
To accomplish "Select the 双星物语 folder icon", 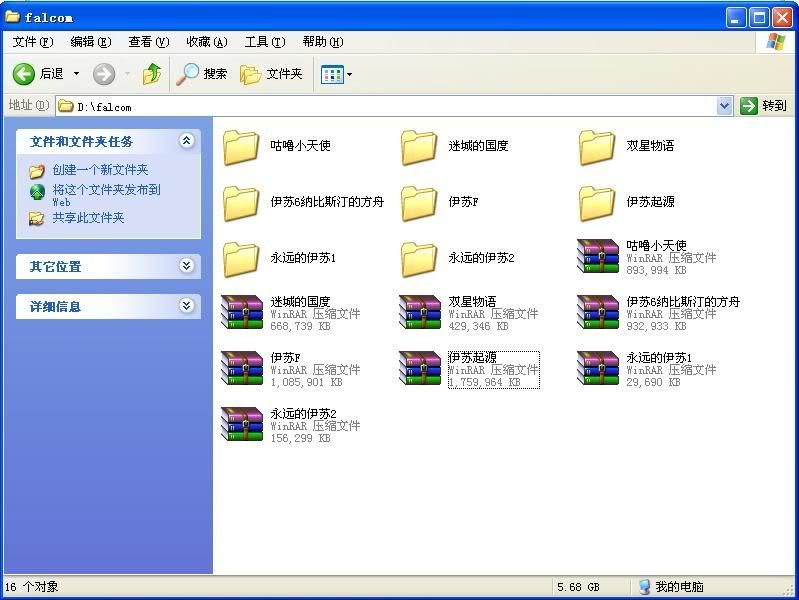I will 597,146.
